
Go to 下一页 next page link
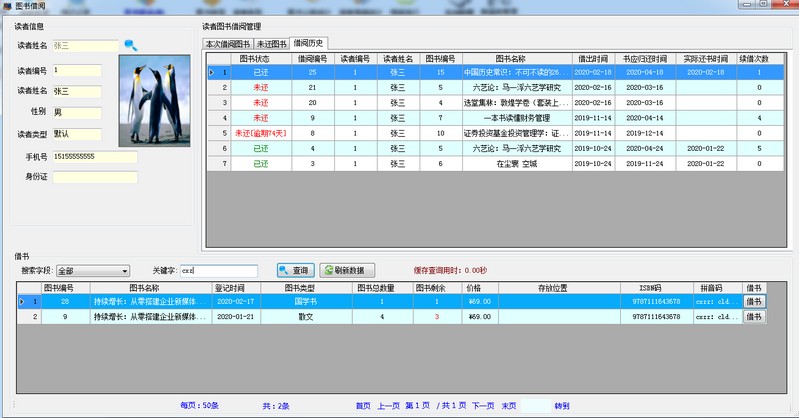tap(483, 406)
